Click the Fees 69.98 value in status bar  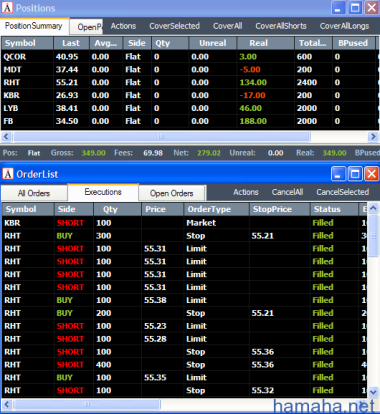[x=153, y=153]
